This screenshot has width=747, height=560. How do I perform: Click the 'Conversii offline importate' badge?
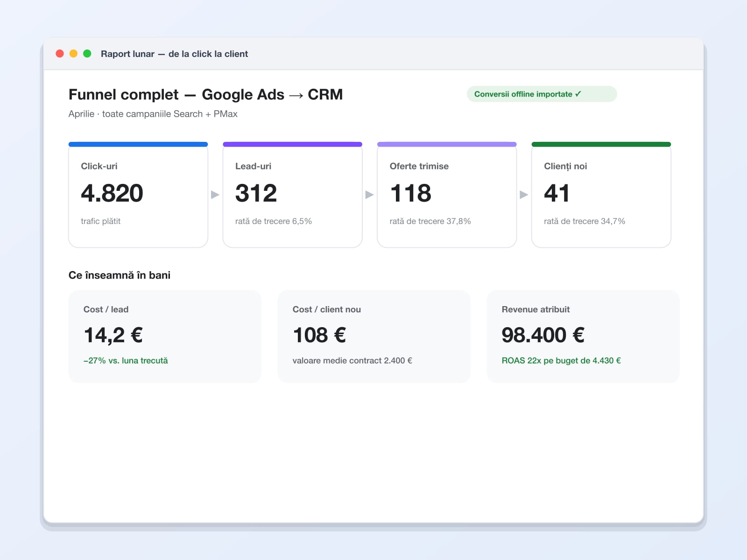[542, 94]
